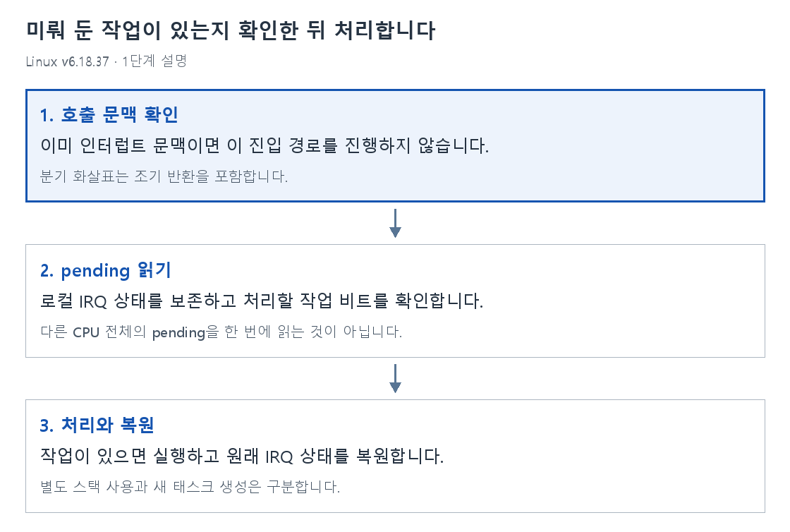This screenshot has height=532, width=790.
Task: Click the sentence starting '이미 인터럽트 문맥이면'
Action: 265,145
